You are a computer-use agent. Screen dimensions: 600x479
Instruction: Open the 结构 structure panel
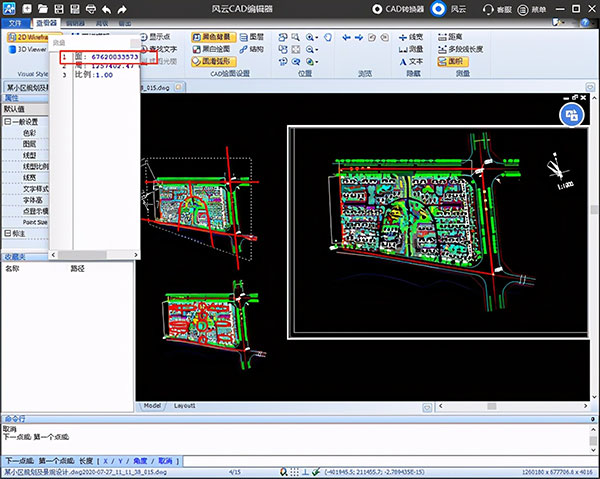[x=252, y=49]
